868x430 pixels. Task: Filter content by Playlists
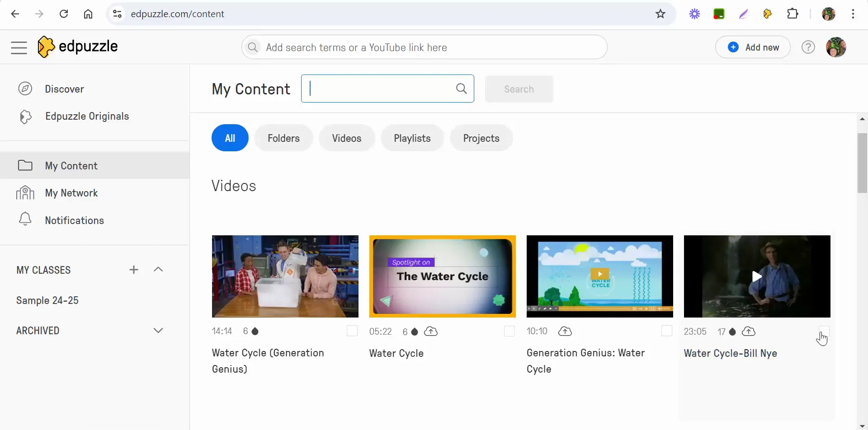pyautogui.click(x=412, y=138)
